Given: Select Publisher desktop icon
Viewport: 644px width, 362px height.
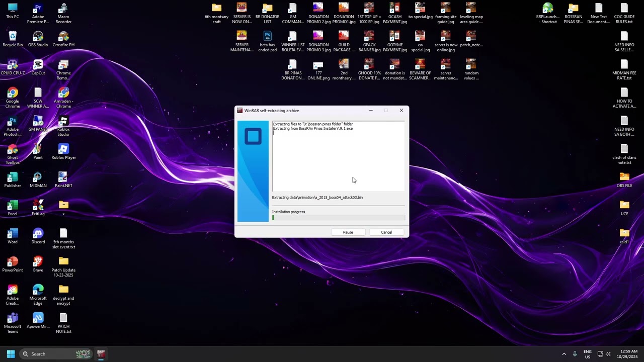Looking at the screenshot, I should 13,180.
